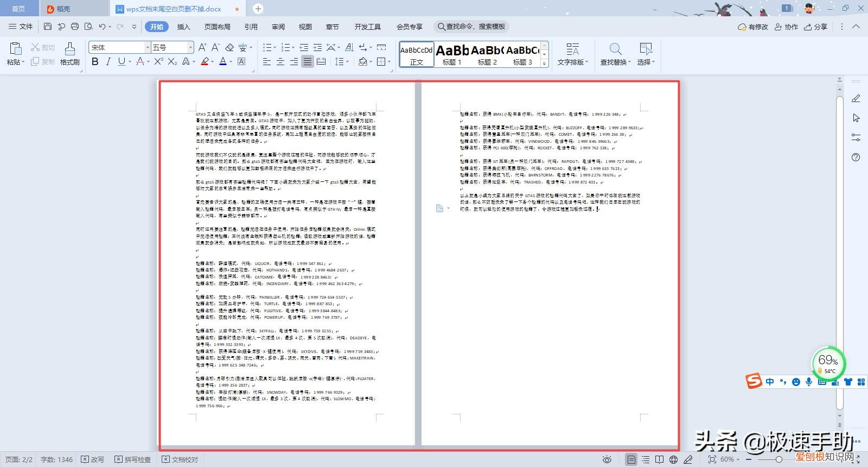This screenshot has height=467, width=868.
Task: Click the Paste (粘贴) clipboard icon
Action: pos(15,49)
